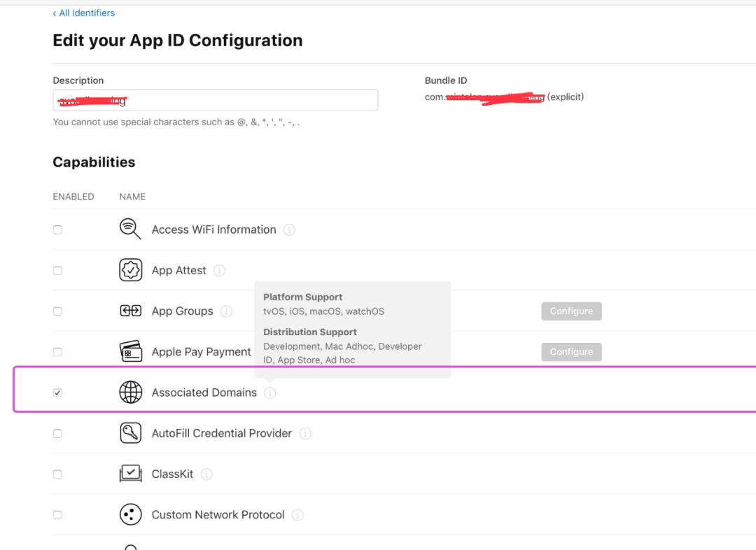Show info for AutoFill Credential Provider
756x550 pixels.
(305, 434)
